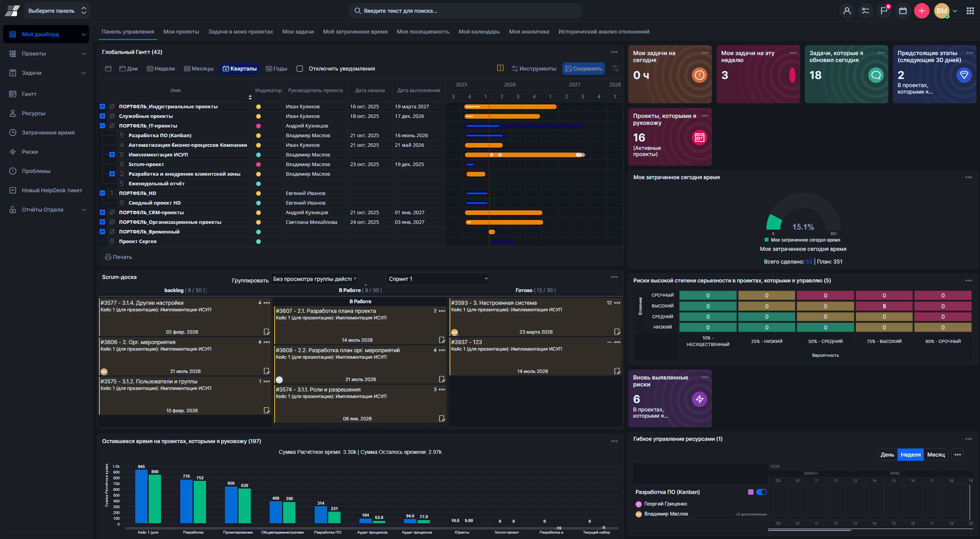Toggle the Разработка ПО (Kanban) resource switch
980x539 pixels.
[x=761, y=492]
